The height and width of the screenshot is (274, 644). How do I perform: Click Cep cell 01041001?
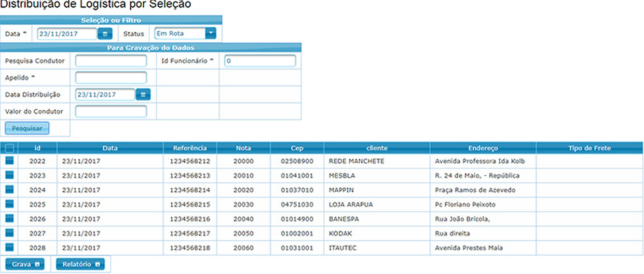point(297,176)
